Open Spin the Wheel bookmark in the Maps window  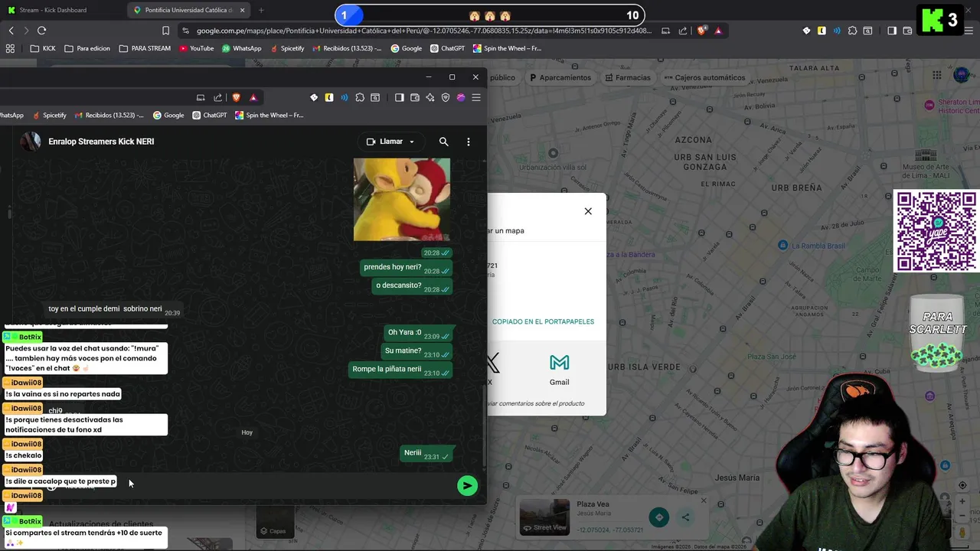coord(507,48)
